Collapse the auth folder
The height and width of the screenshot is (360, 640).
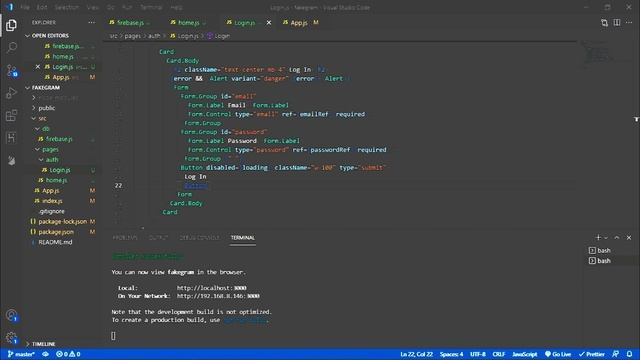[x=52, y=160]
